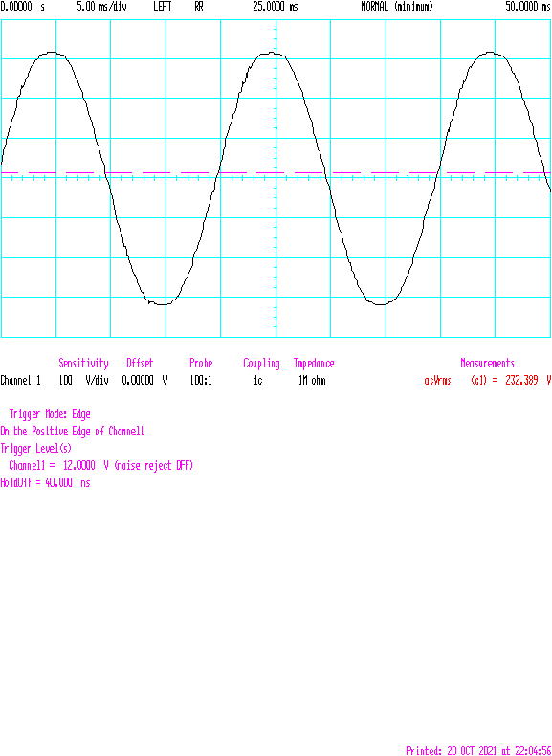The height and width of the screenshot is (756, 552).
Task: Click the Sensitivity column header
Action: [x=83, y=363]
